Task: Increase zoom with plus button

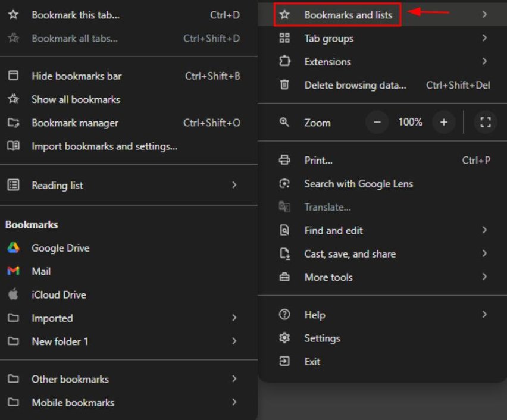Action: tap(444, 122)
